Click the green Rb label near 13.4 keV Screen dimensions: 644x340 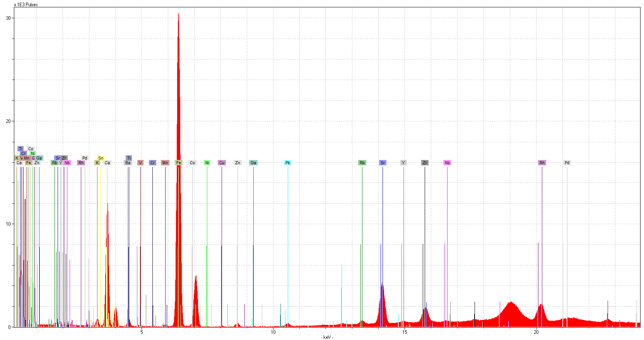coord(362,163)
